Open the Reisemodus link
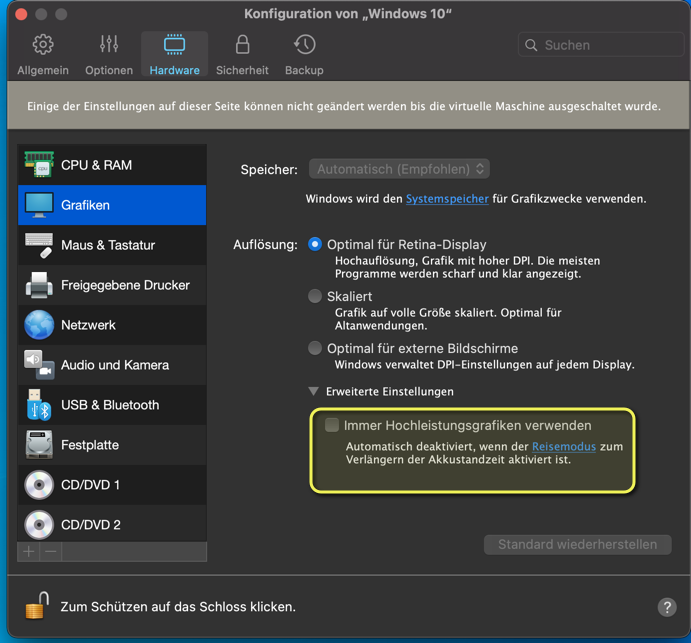The height and width of the screenshot is (643, 691). [x=564, y=446]
